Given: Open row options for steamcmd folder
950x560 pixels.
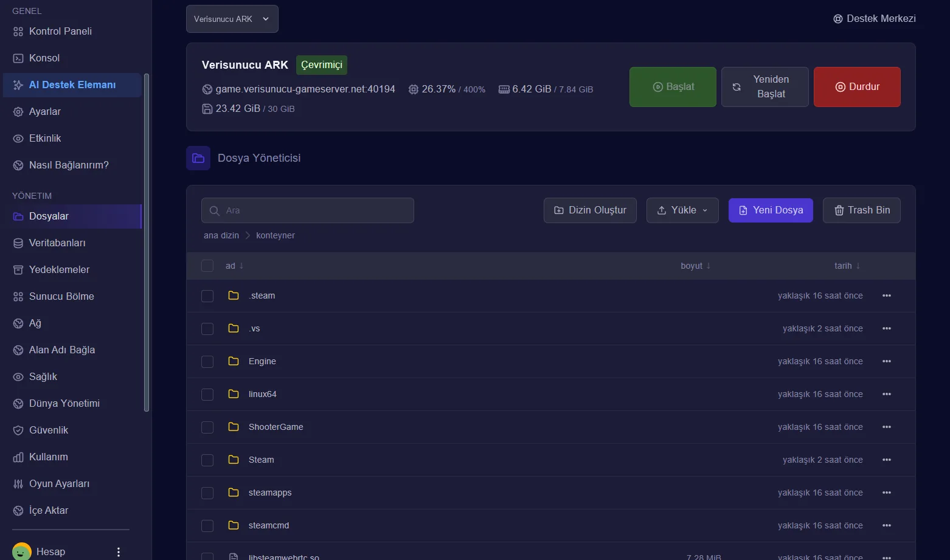Looking at the screenshot, I should (x=887, y=525).
